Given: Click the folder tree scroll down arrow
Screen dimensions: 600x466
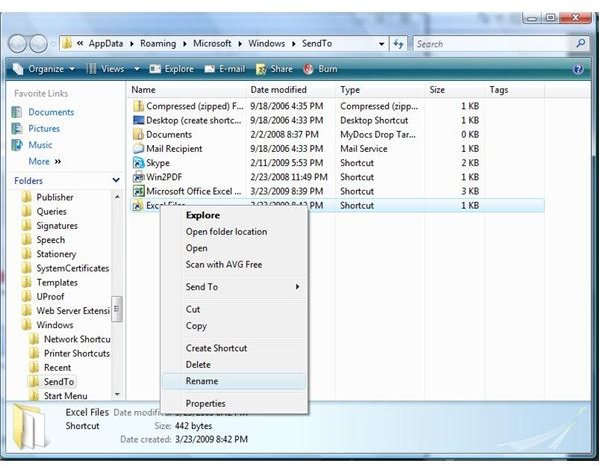Looking at the screenshot, I should (117, 394).
